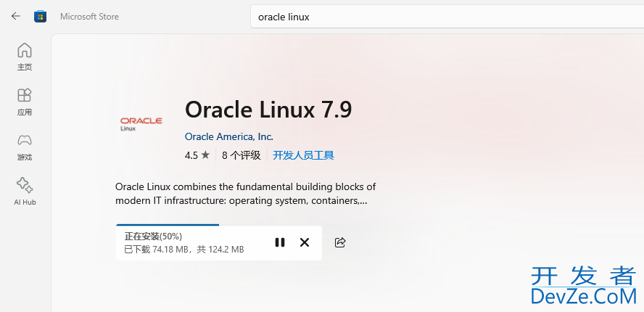Click the Microsoft Store title text
Viewport: 644px width, 312px height.
tap(89, 16)
